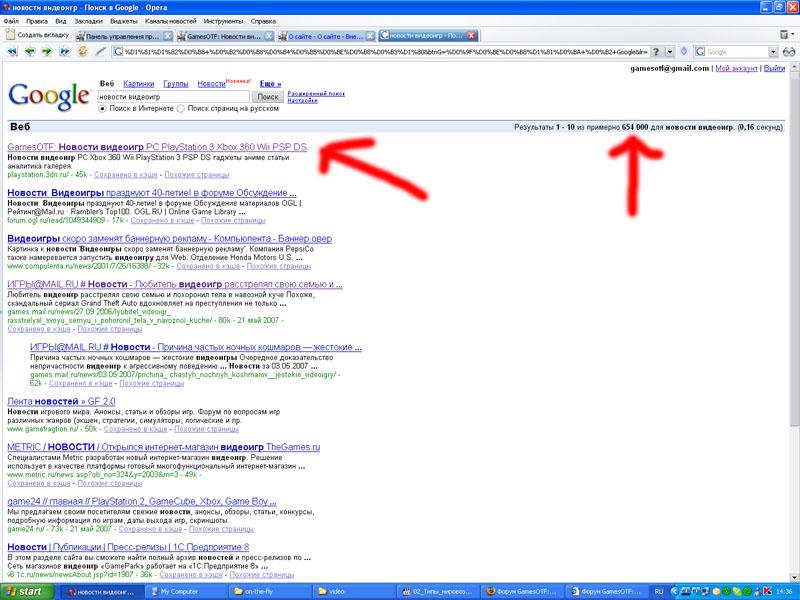Open 'Любитель видеоигр расстрелял свою семью' result

[175, 284]
